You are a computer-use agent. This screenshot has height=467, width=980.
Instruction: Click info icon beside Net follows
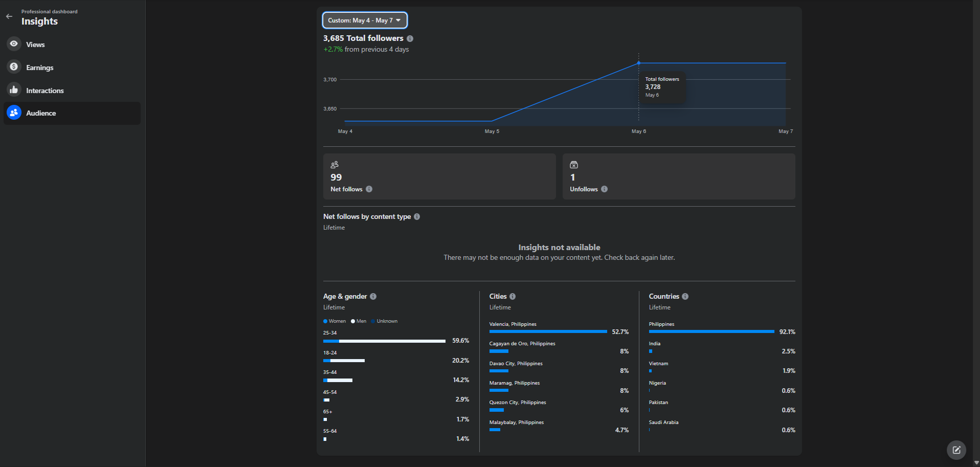point(369,189)
